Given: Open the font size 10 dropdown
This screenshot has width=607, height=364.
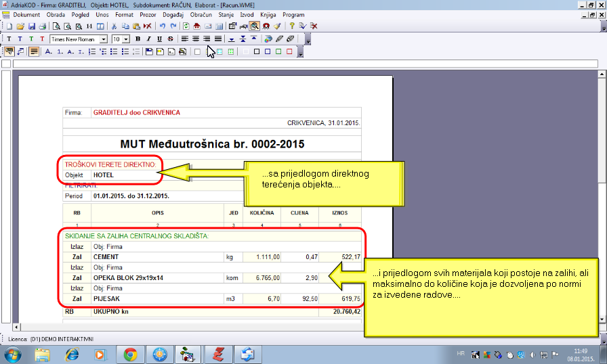Looking at the screenshot, I should (x=126, y=39).
